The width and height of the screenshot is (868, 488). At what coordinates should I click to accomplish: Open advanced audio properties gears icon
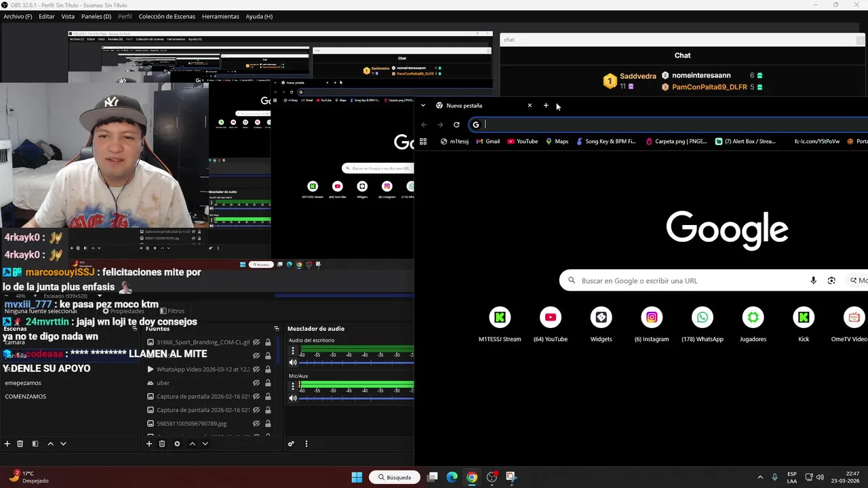click(x=291, y=444)
